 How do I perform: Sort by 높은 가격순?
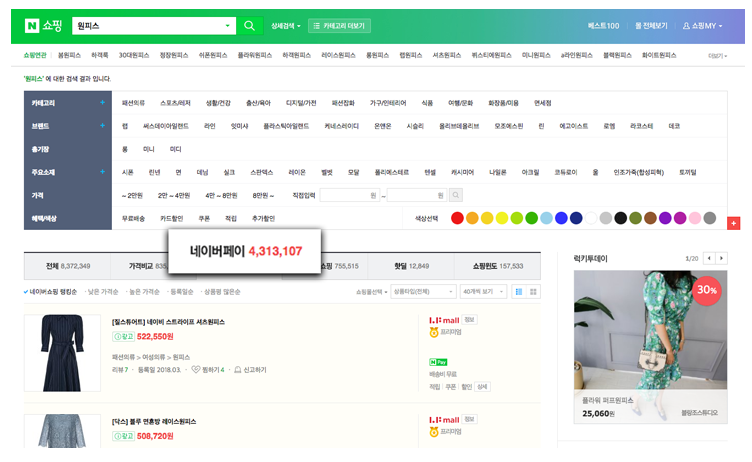pos(142,292)
